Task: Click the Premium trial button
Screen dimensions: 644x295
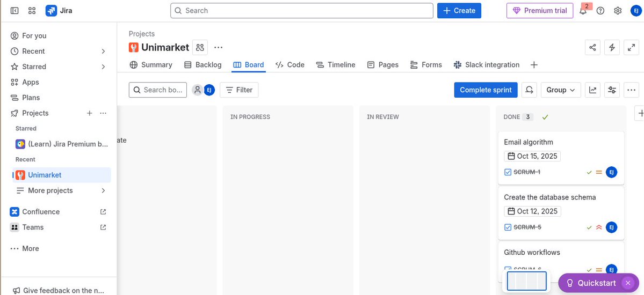Action: click(x=540, y=11)
